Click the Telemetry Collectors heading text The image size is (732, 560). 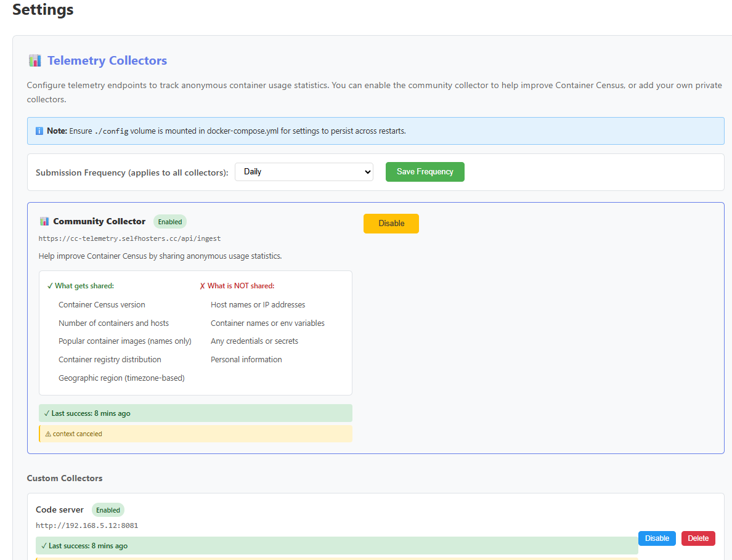point(107,60)
